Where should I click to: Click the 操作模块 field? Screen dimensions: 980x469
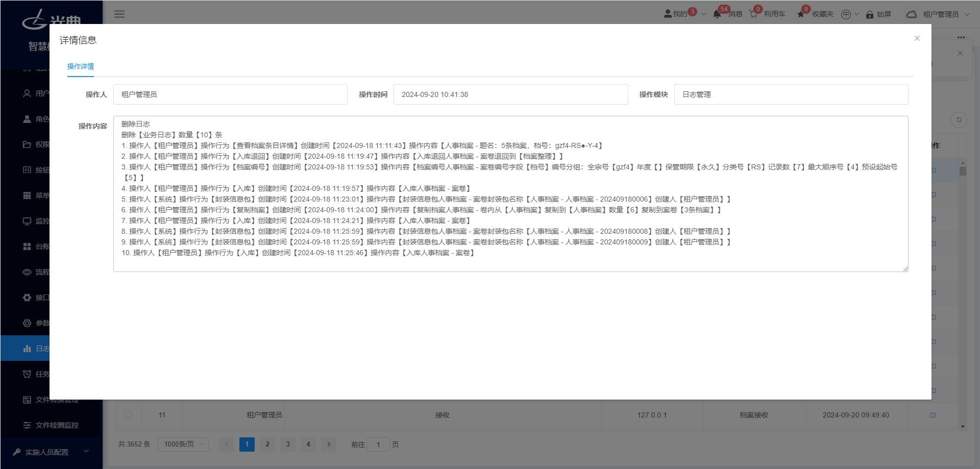(x=791, y=94)
